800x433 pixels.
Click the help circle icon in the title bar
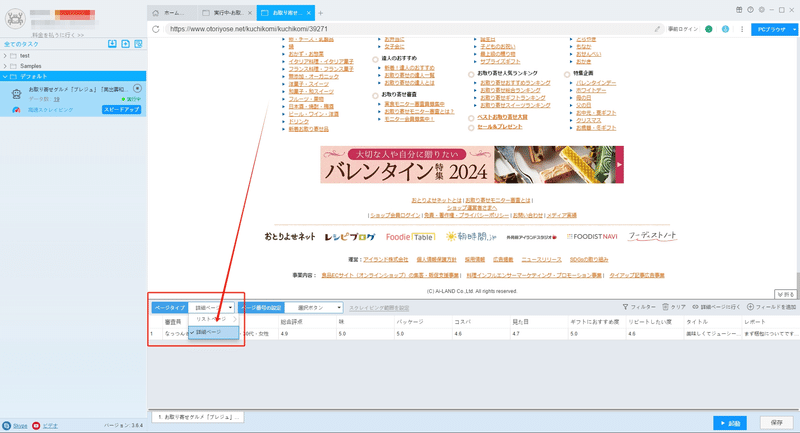pos(750,10)
